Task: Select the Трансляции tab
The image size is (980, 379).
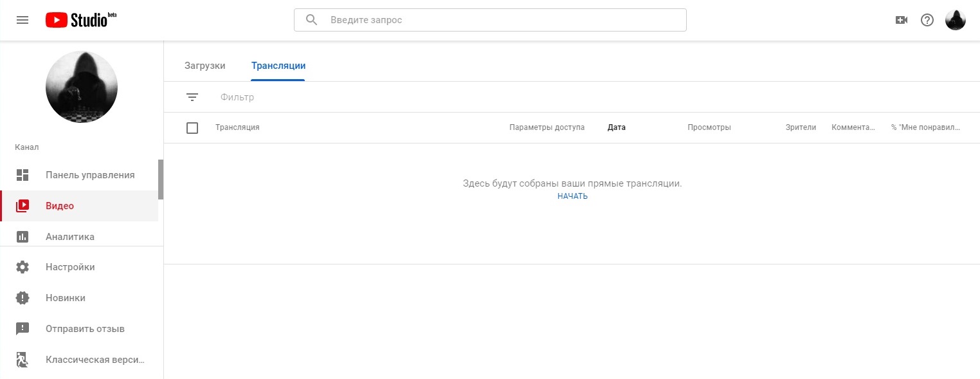Action: click(x=278, y=66)
